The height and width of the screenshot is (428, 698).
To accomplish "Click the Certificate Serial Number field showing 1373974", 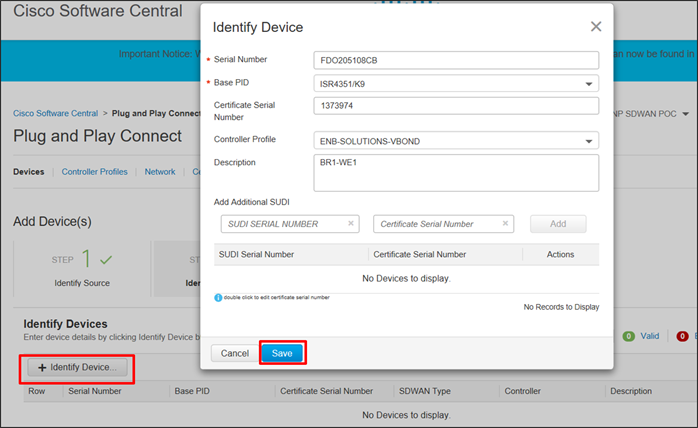I will tap(456, 106).
